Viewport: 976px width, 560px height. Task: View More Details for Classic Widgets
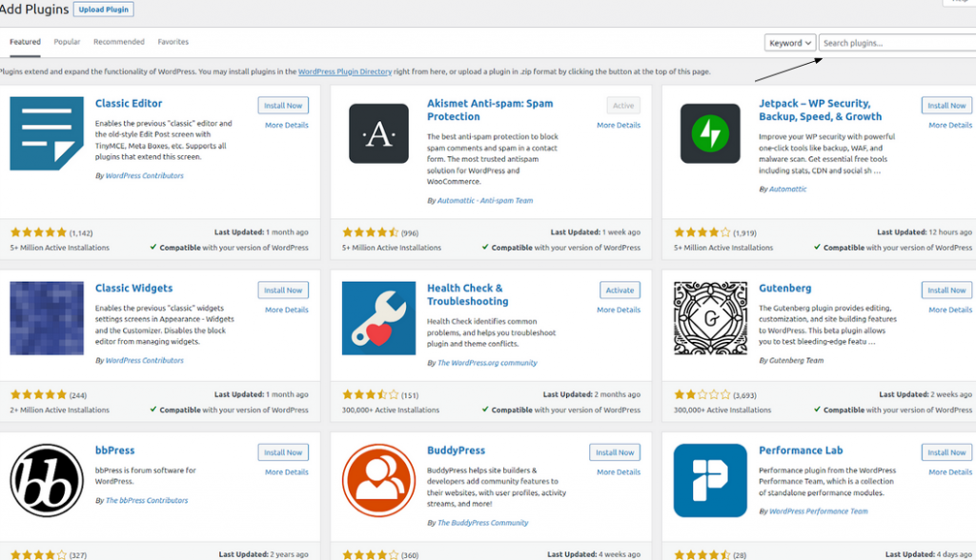(286, 310)
